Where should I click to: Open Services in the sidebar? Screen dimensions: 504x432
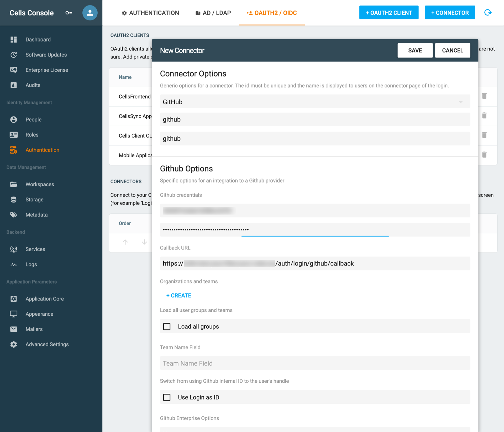pos(35,249)
